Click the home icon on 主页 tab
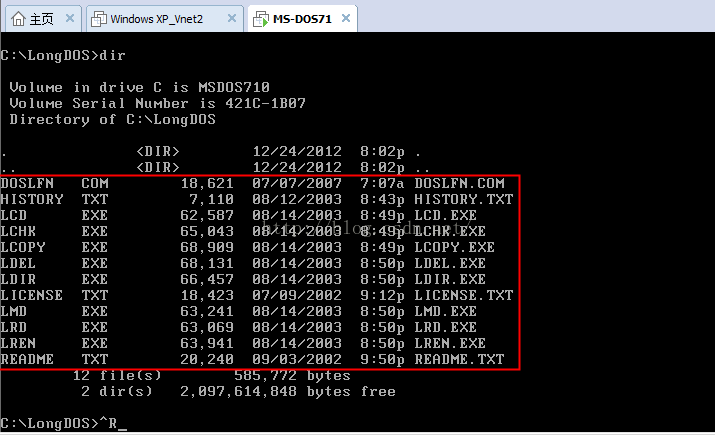The height and width of the screenshot is (435, 715). (x=18, y=19)
